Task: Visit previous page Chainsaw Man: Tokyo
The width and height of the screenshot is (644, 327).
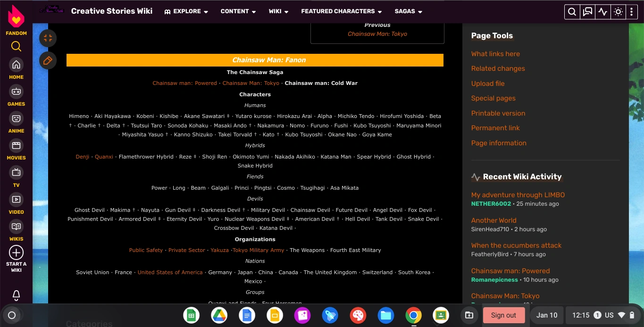Action: [377, 34]
